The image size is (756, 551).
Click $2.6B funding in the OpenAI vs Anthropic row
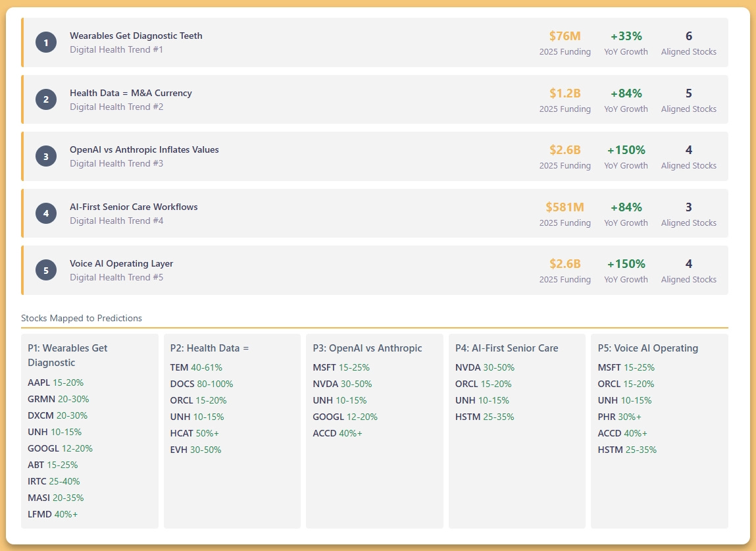click(x=565, y=150)
